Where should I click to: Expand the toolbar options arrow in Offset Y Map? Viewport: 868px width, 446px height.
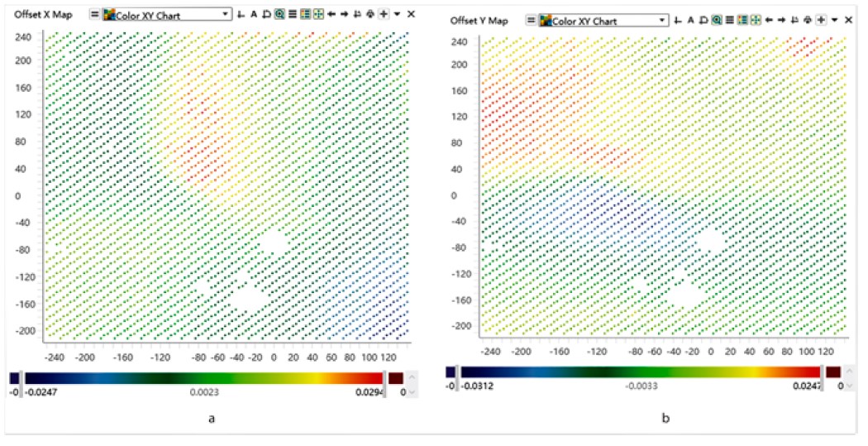tap(835, 20)
